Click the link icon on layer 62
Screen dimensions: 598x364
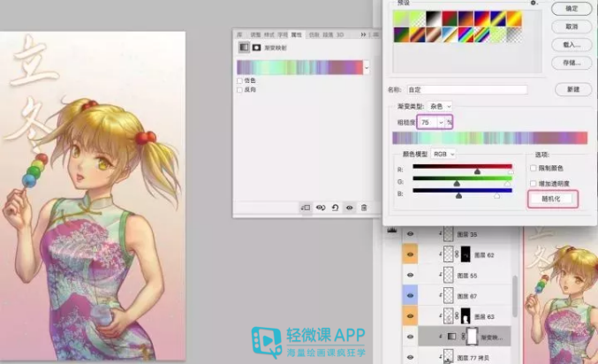(x=457, y=254)
